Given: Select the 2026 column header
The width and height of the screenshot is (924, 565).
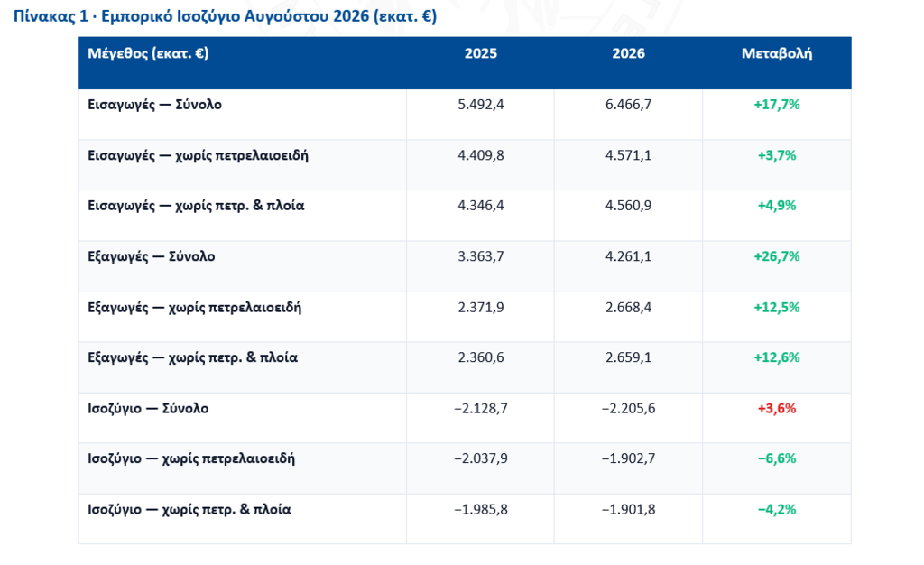Looking at the screenshot, I should point(628,53).
